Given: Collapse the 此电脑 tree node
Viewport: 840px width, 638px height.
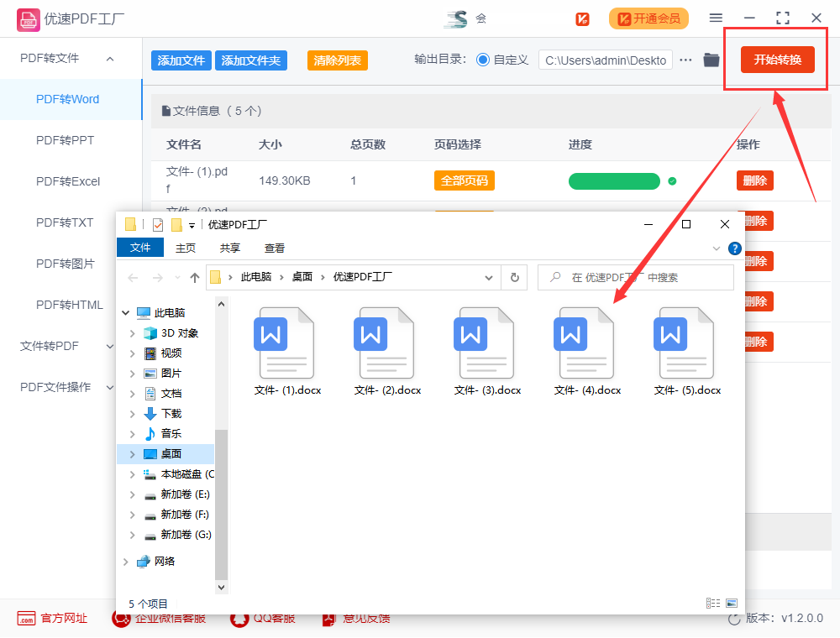Looking at the screenshot, I should tap(125, 312).
